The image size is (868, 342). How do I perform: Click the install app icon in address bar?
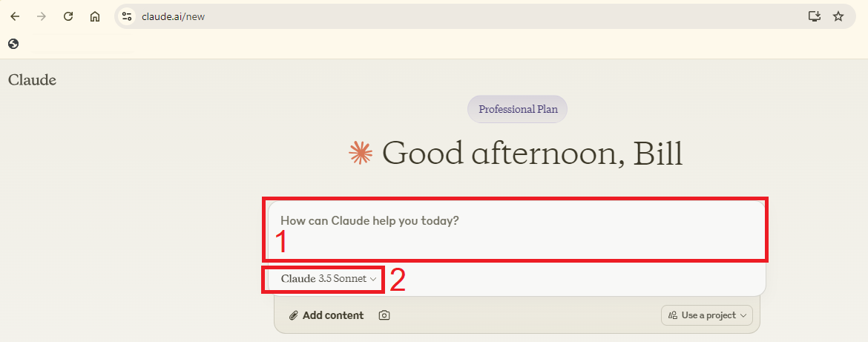pyautogui.click(x=815, y=16)
